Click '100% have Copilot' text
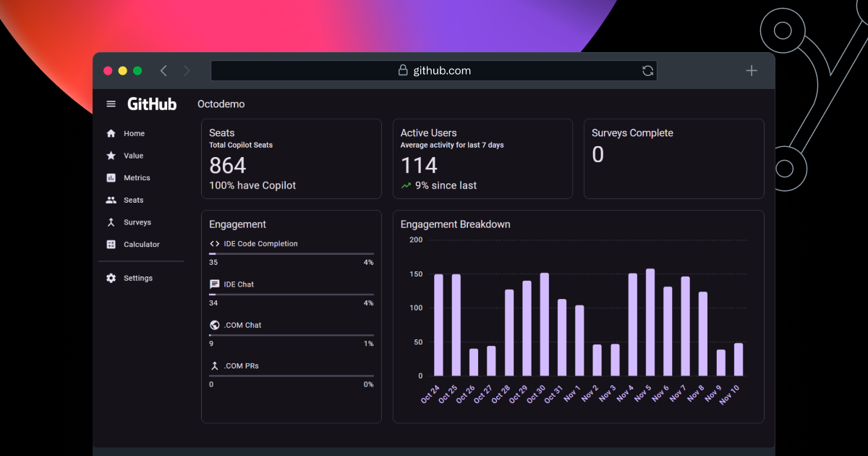 252,186
